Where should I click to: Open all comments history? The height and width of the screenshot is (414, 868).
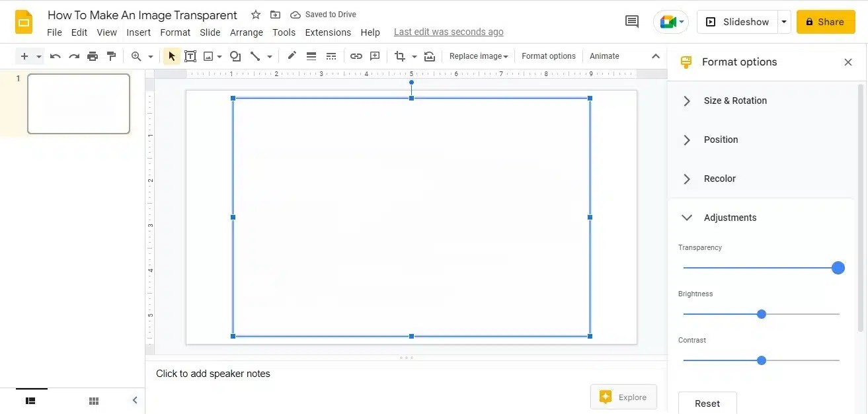631,21
